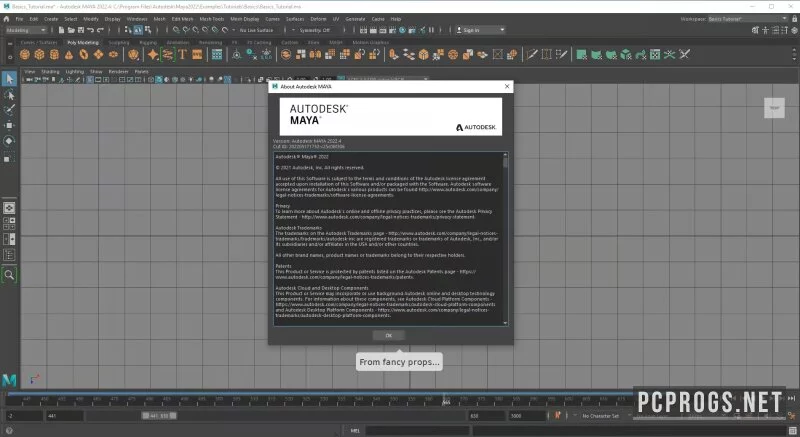This screenshot has height=437, width=800.
Task: Click the polygon torus shelf icon
Action: pos(84,54)
